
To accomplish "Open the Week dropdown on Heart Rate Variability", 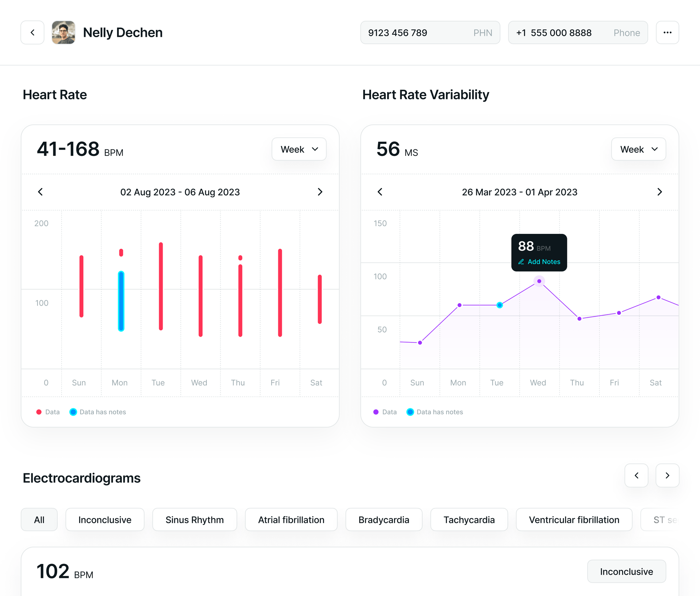I will (x=638, y=149).
